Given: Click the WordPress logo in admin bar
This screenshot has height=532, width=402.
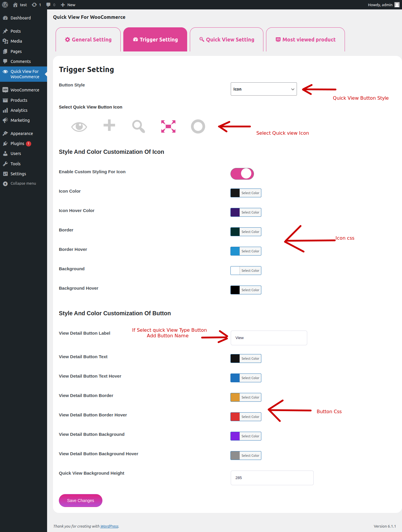Looking at the screenshot, I should 5,5.
